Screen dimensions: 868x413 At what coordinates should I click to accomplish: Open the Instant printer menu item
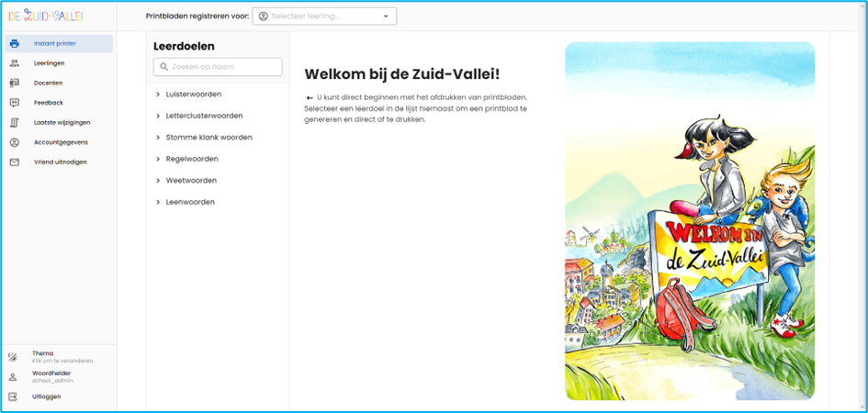[59, 44]
